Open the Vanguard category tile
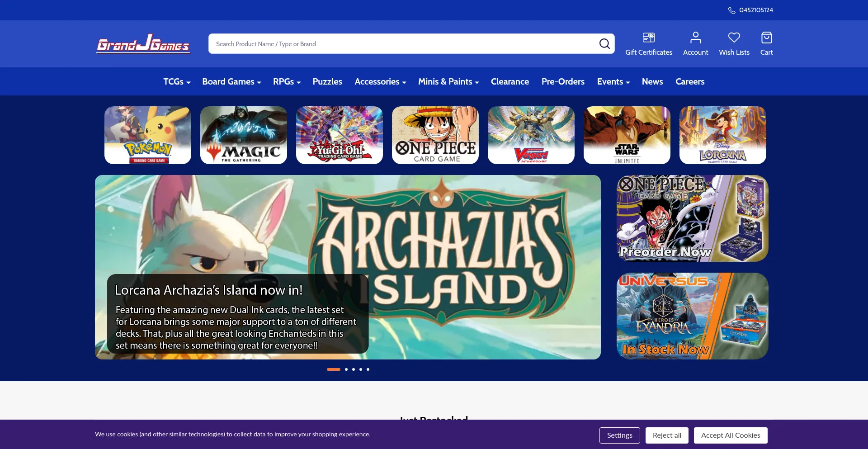 click(531, 135)
